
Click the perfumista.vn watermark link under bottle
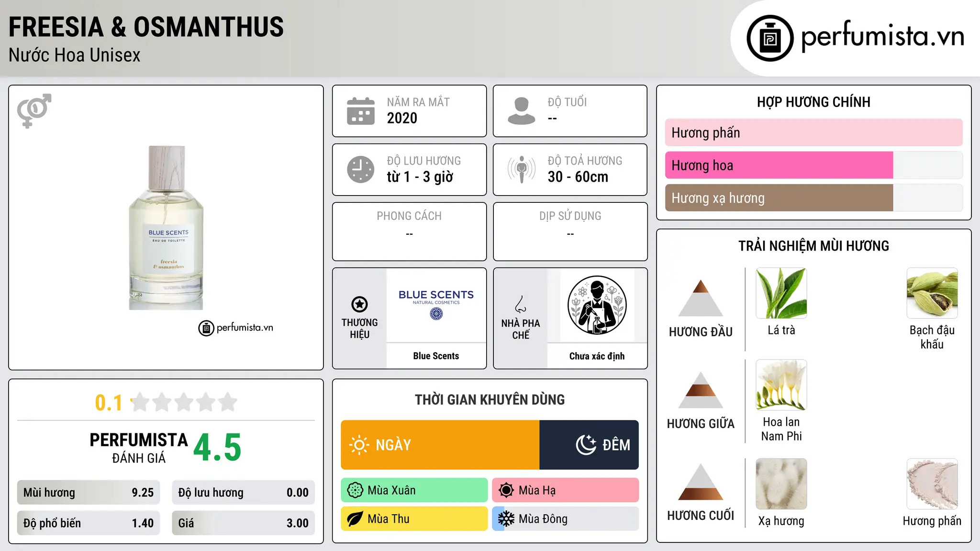pos(236,328)
